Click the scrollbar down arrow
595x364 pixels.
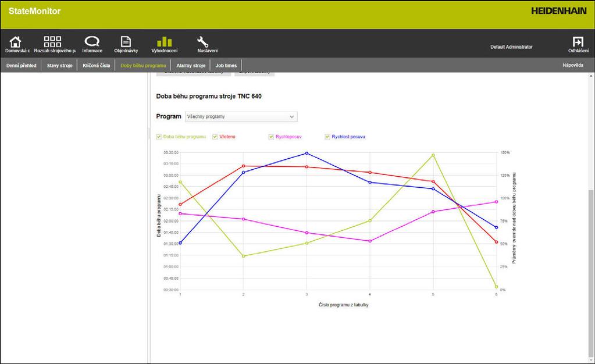[x=591, y=360]
